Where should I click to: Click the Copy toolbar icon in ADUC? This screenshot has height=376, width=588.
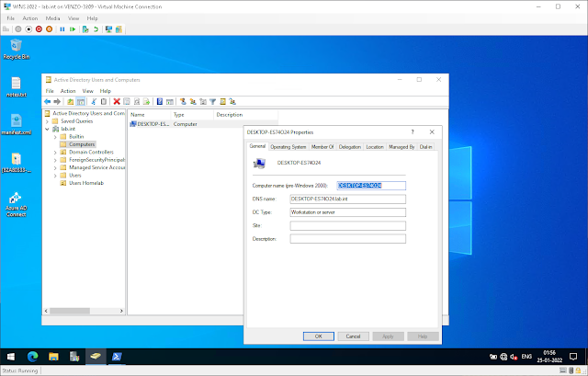(104, 102)
